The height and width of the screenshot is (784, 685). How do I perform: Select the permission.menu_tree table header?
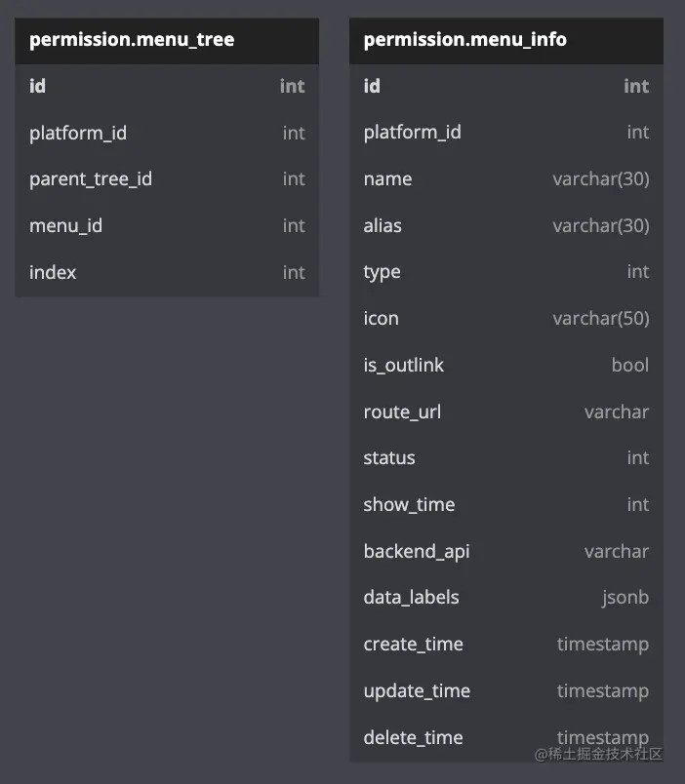pos(167,41)
